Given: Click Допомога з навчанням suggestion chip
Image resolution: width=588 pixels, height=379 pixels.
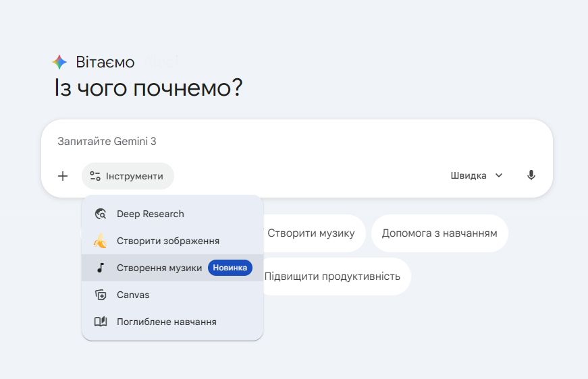Looking at the screenshot, I should click(439, 233).
